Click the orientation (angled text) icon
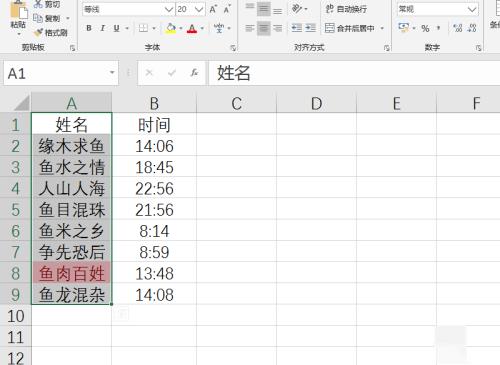 (x=297, y=9)
